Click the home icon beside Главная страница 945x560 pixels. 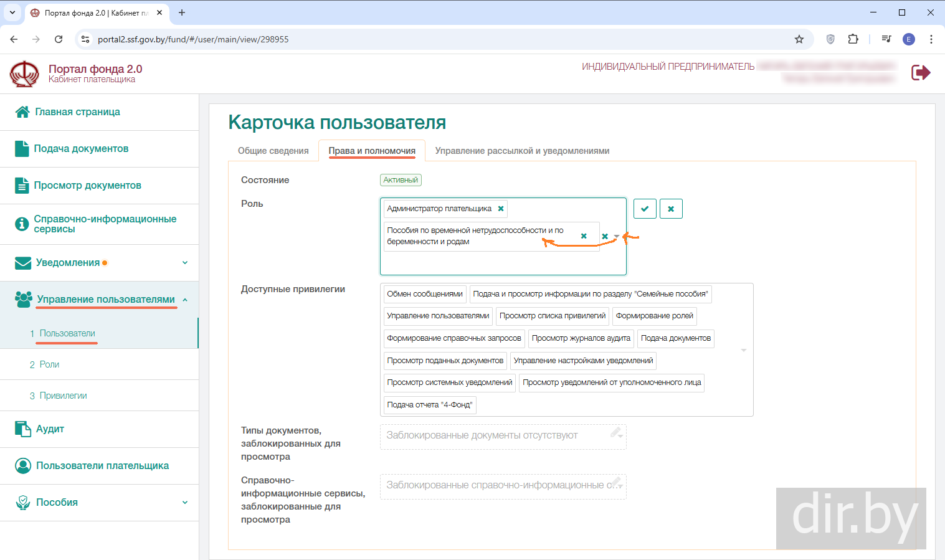pos(22,112)
